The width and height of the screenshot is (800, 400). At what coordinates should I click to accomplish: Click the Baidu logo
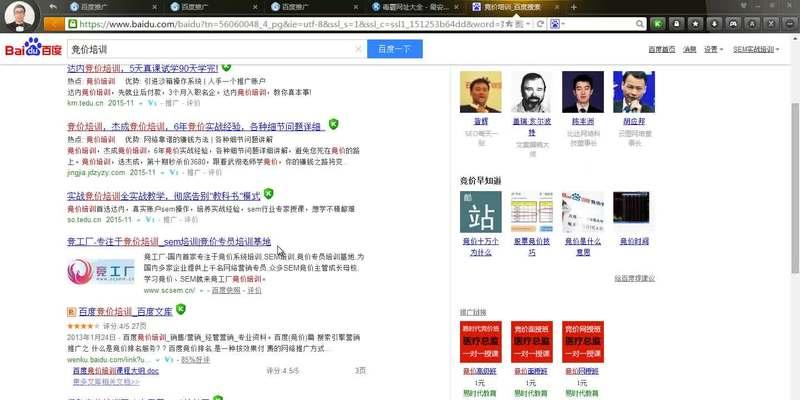pyautogui.click(x=34, y=47)
